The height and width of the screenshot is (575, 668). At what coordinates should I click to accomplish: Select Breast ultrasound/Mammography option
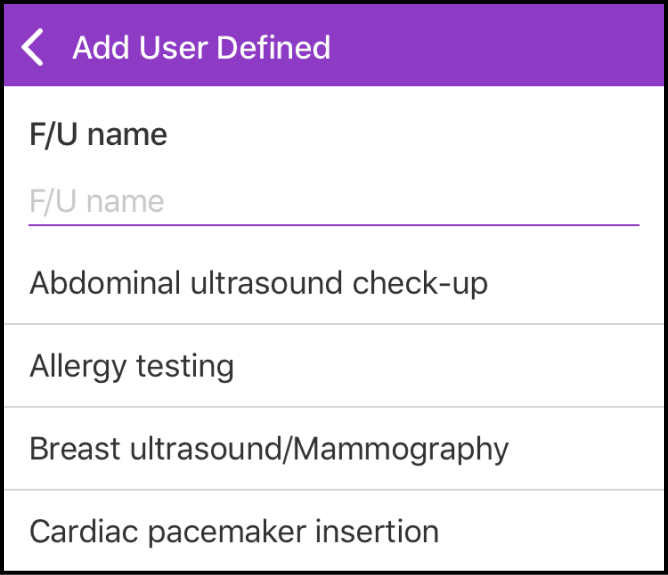(x=269, y=449)
